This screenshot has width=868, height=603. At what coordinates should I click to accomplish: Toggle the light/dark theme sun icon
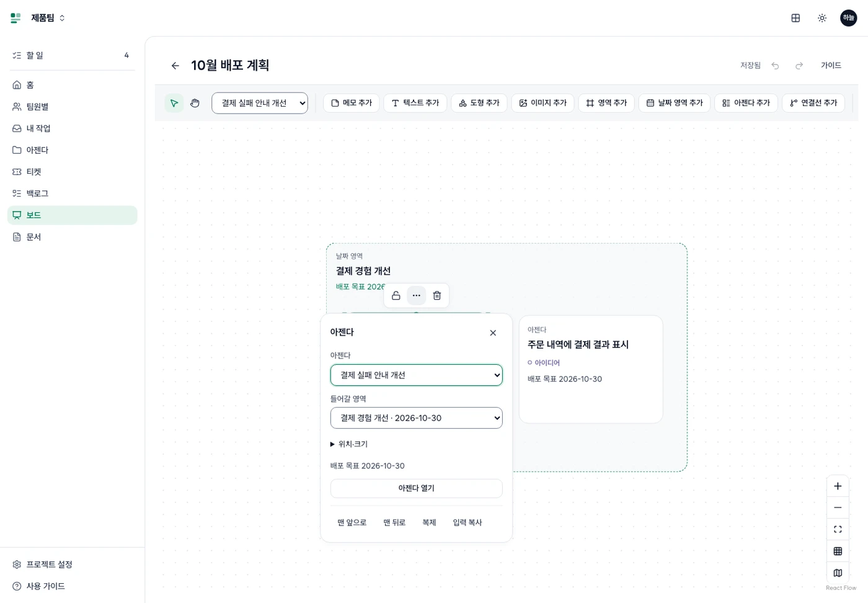pos(822,18)
